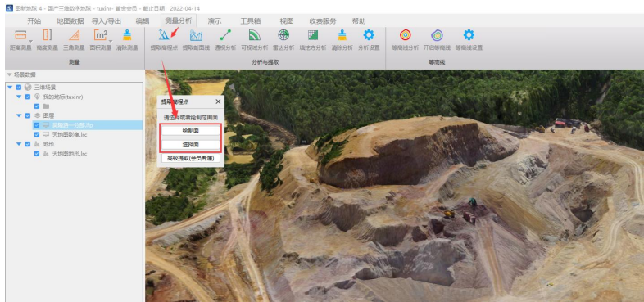Open the 提取剖面线 profile line tool
644x302 pixels.
[196, 40]
